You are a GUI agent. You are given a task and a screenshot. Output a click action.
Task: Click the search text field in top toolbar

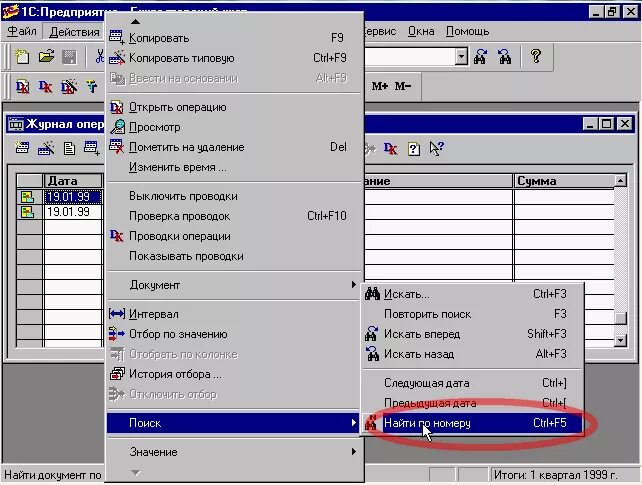point(409,56)
